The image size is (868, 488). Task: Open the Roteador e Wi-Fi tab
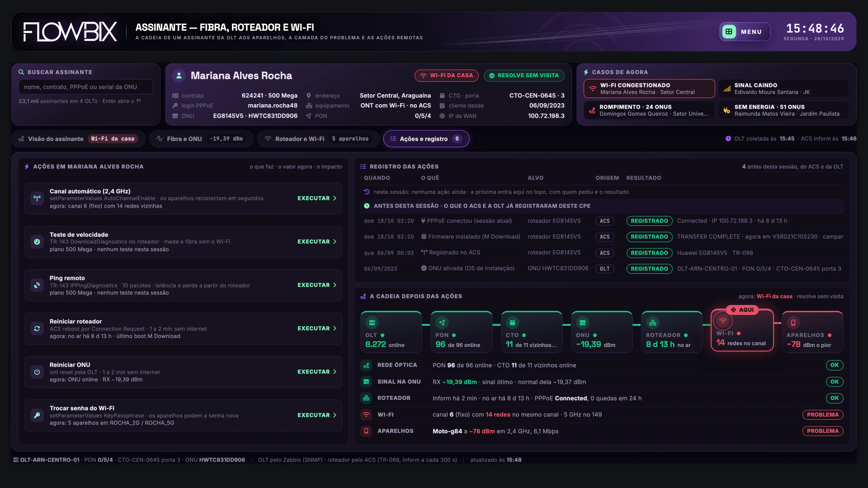[x=318, y=139]
